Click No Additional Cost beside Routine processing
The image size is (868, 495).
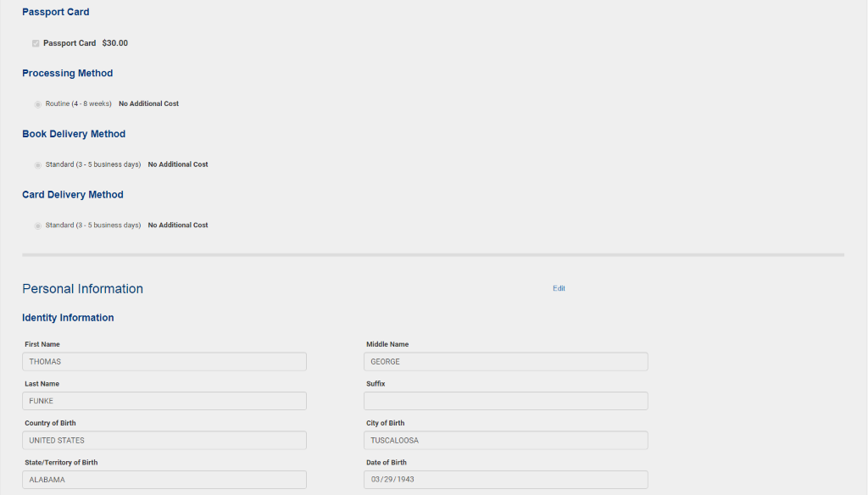click(x=149, y=103)
